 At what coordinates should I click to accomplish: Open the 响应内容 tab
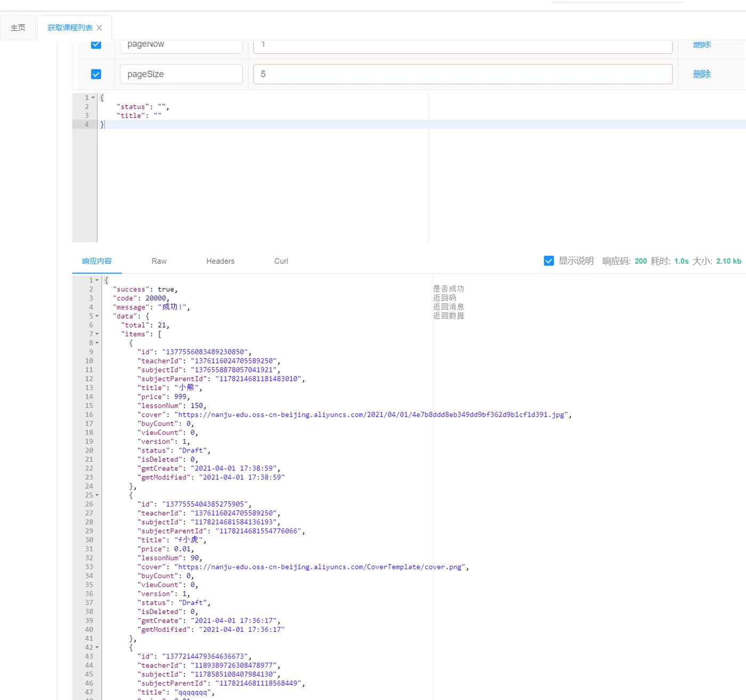(97, 261)
